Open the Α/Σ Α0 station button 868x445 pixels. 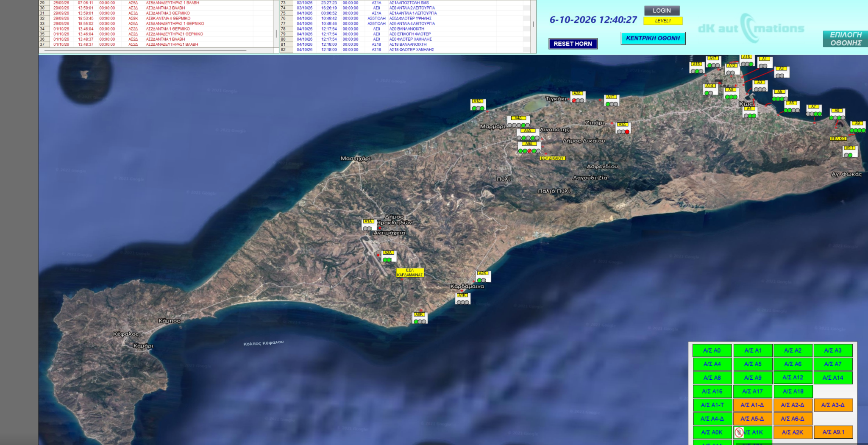coord(712,350)
